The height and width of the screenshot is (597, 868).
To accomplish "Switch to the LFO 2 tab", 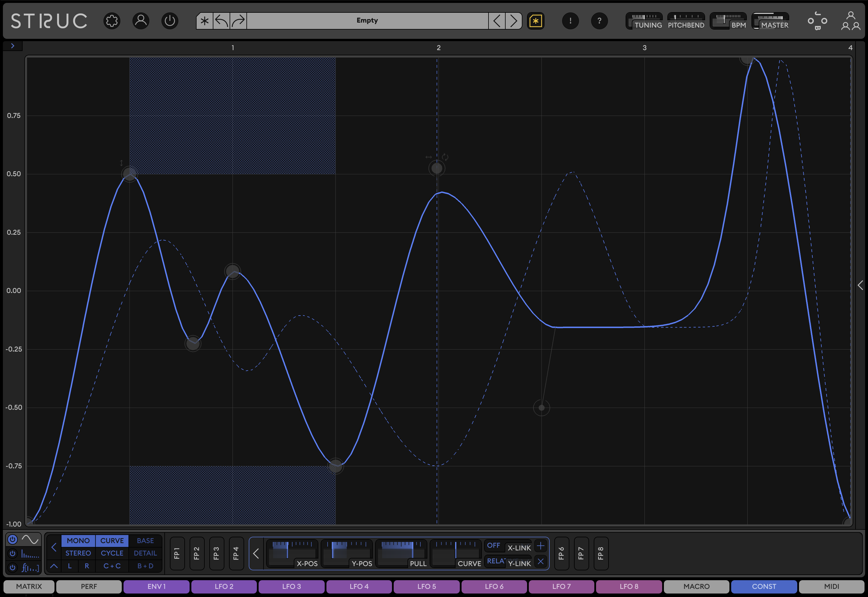I will click(224, 587).
